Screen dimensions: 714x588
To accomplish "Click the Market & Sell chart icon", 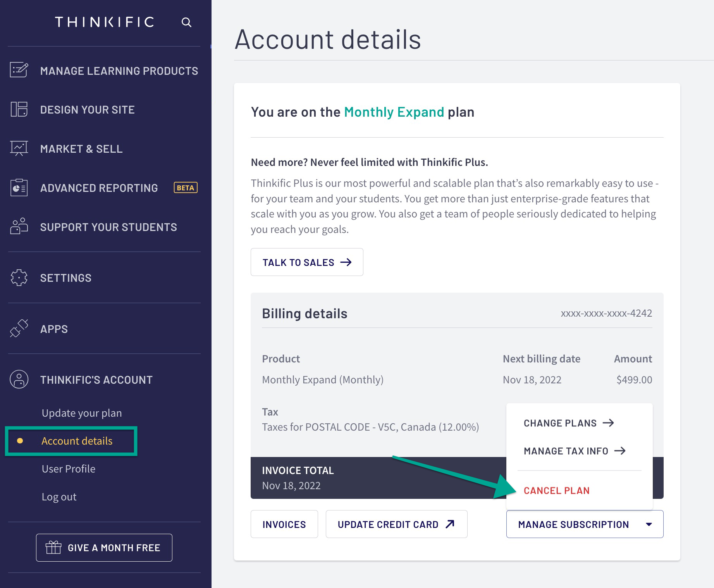I will [x=19, y=148].
